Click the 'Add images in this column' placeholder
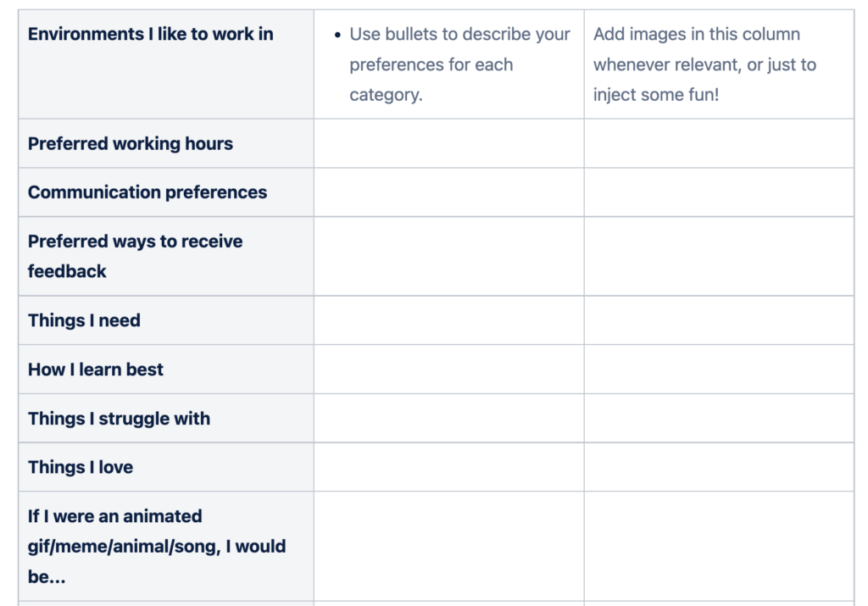 pos(704,64)
